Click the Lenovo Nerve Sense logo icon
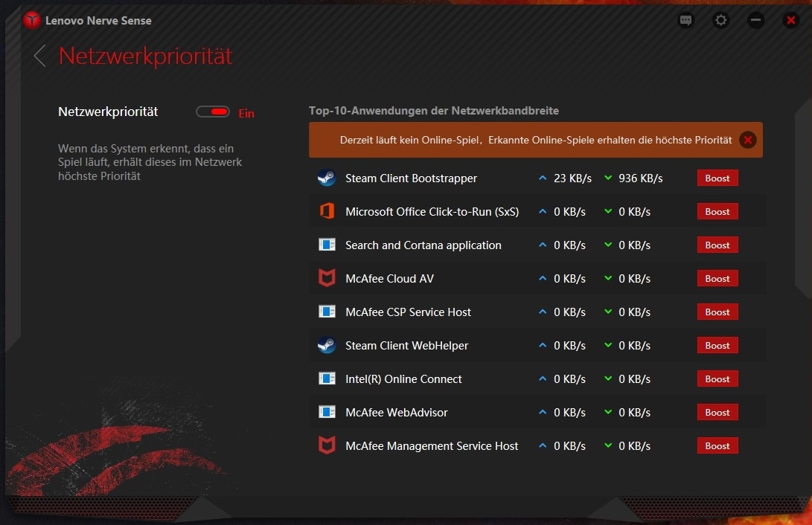This screenshot has height=525, width=812. (x=31, y=21)
